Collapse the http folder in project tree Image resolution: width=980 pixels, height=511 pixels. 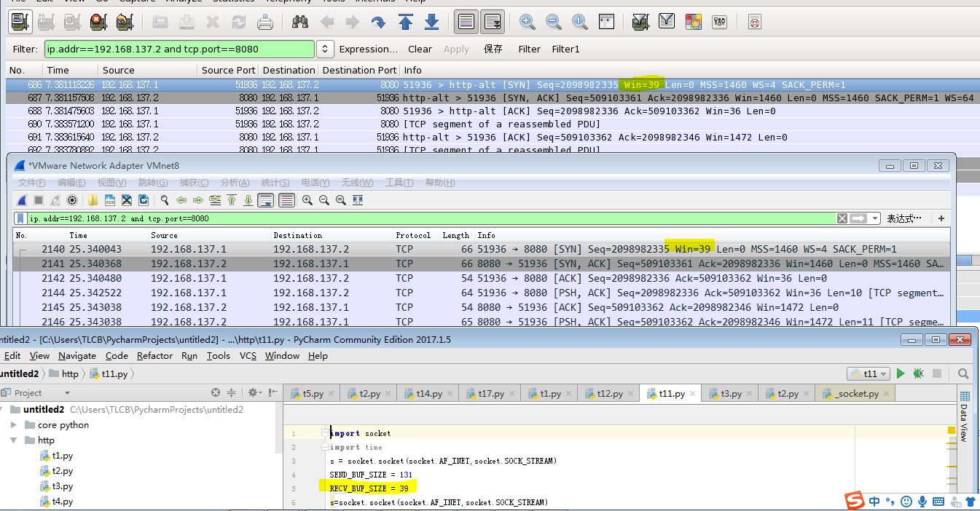point(13,440)
